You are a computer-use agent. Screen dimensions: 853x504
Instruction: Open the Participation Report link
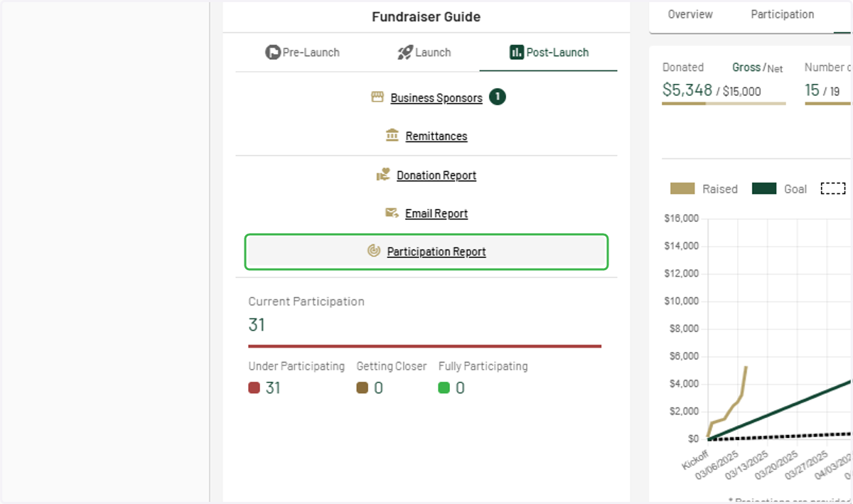coord(436,252)
